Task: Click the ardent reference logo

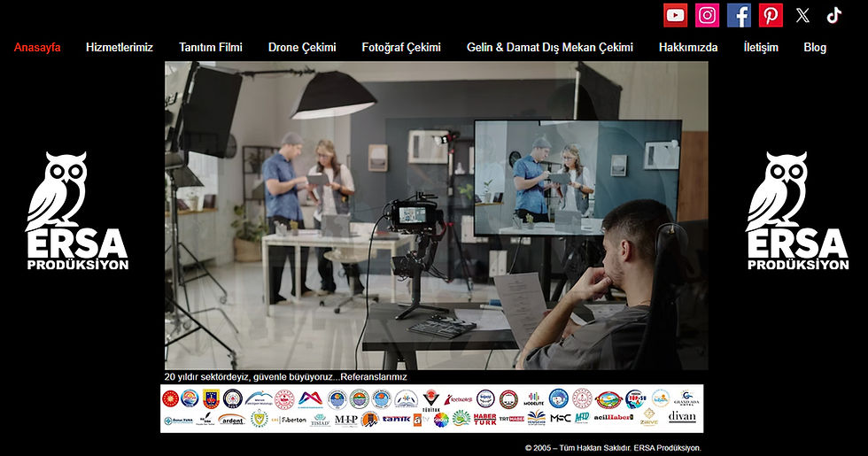Action: click(232, 419)
